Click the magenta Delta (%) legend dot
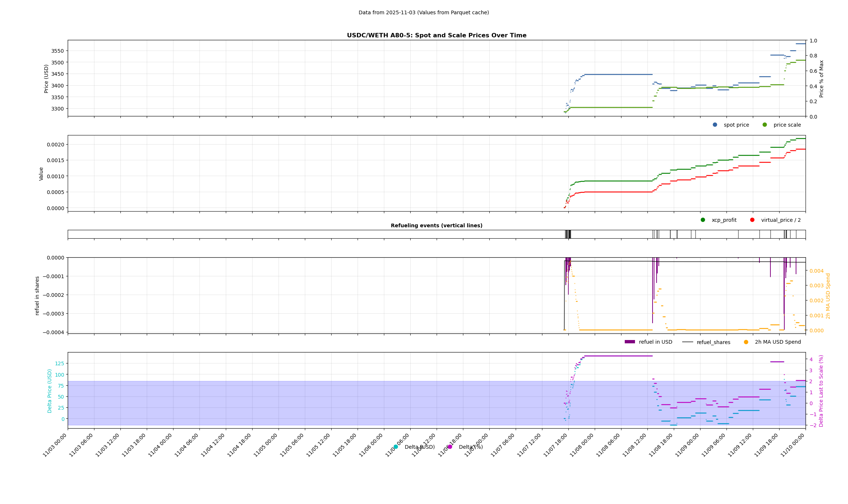848x504 pixels. tap(450, 447)
